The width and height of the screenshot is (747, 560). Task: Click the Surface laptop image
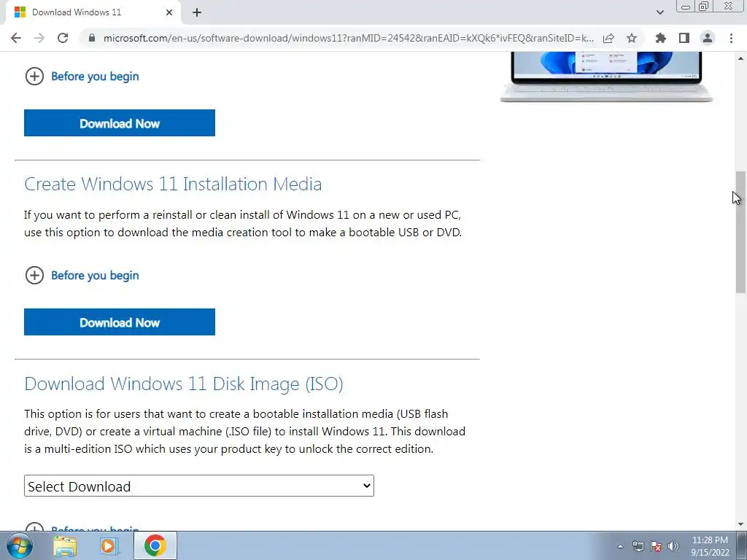click(x=606, y=77)
